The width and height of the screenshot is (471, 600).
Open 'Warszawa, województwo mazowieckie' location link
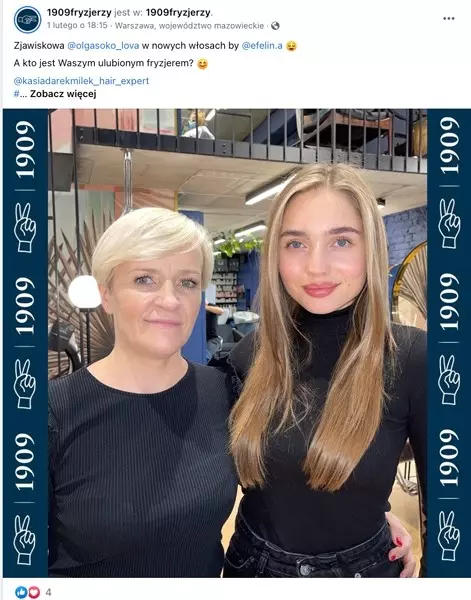pyautogui.click(x=189, y=26)
